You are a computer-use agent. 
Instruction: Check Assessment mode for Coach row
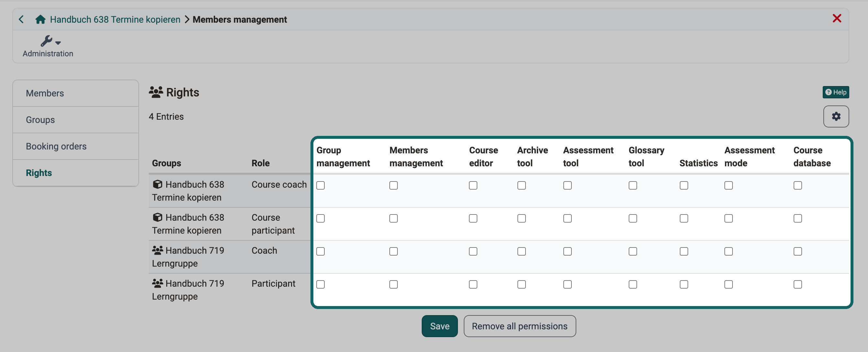tap(729, 251)
